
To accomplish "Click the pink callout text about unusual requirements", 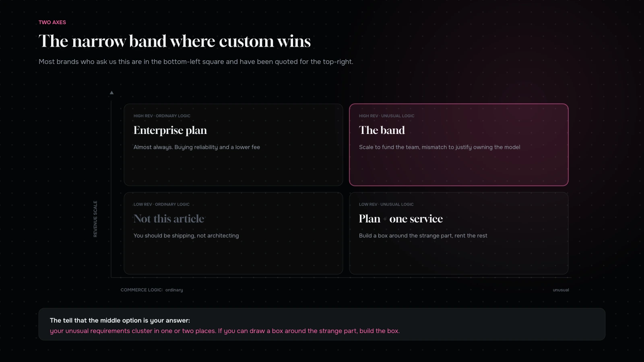I will tap(225, 331).
